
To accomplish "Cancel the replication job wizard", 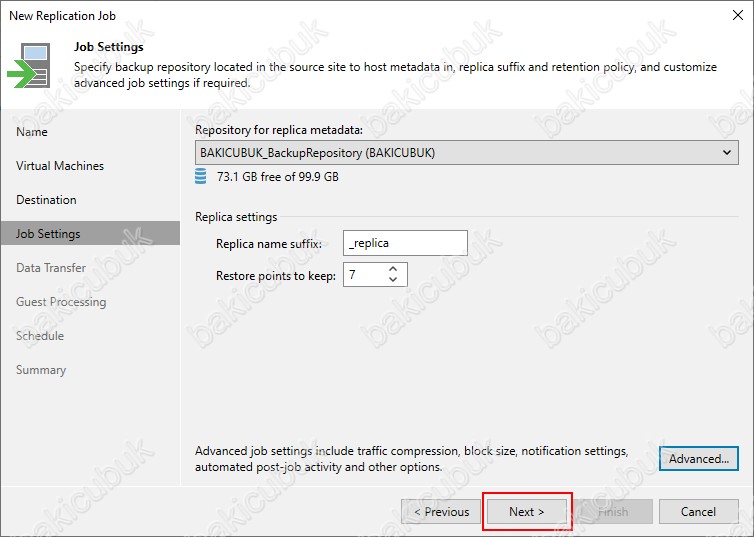I will click(699, 512).
